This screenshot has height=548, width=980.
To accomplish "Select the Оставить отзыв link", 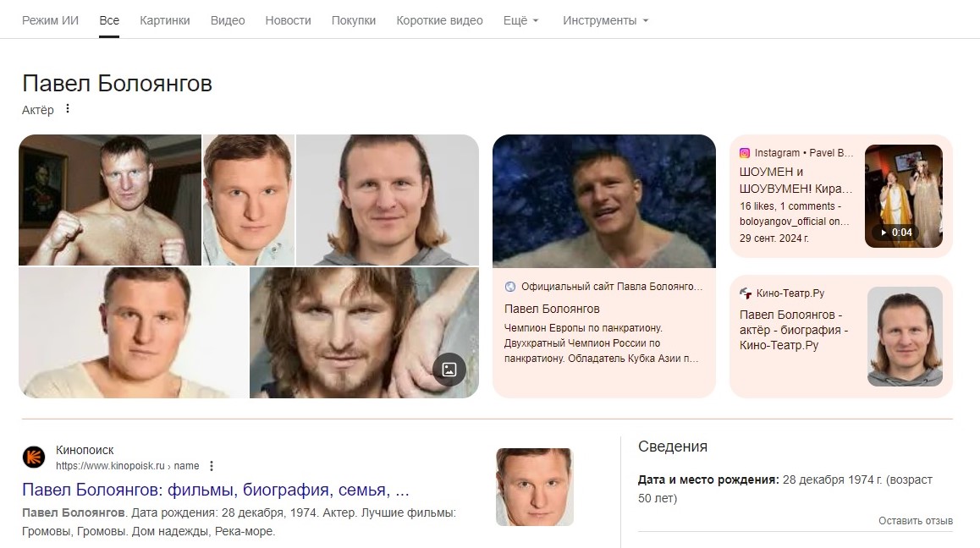I will click(916, 520).
